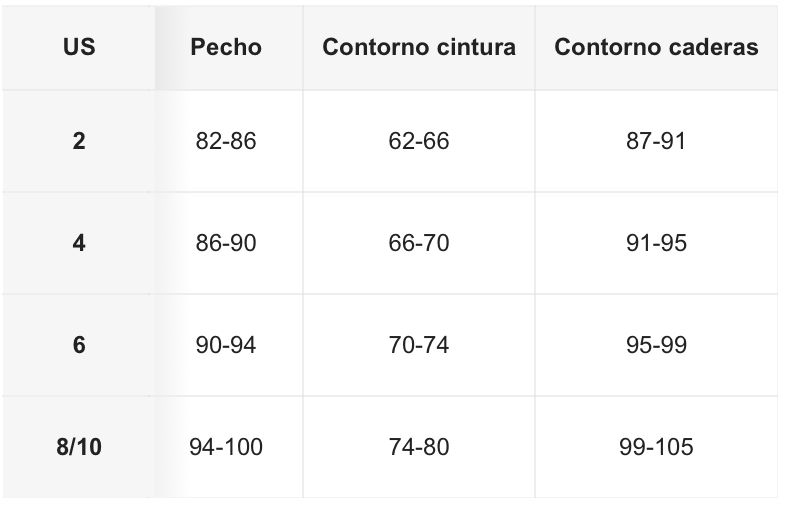This screenshot has height=505, width=804.
Task: Click the Contorno cintura column header
Action: tap(419, 47)
